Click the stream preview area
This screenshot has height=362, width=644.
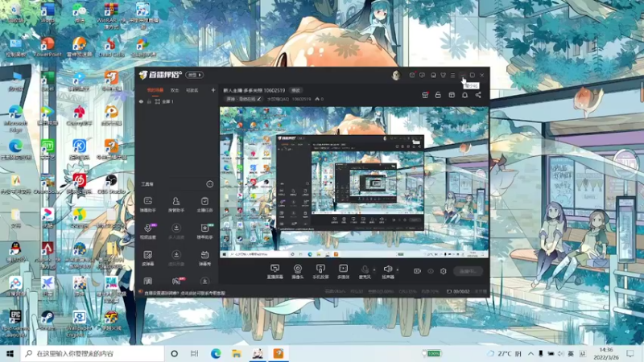[354, 183]
